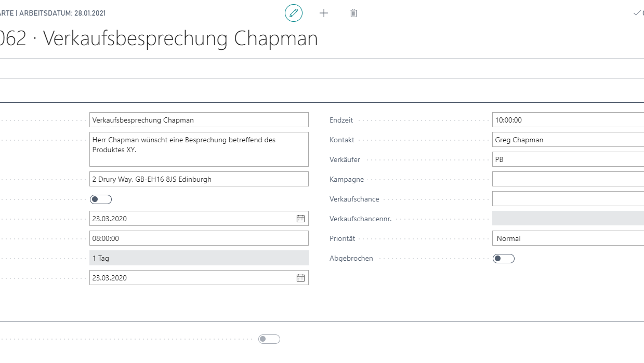Click into the empty Verkaufschance field
Viewport: 644px width, 363px height.
point(568,199)
